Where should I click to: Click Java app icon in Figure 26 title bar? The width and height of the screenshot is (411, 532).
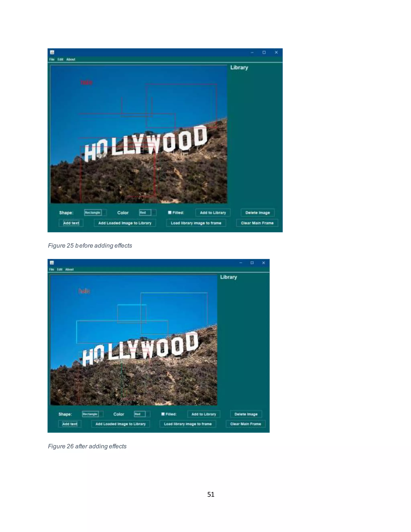[x=52, y=263]
